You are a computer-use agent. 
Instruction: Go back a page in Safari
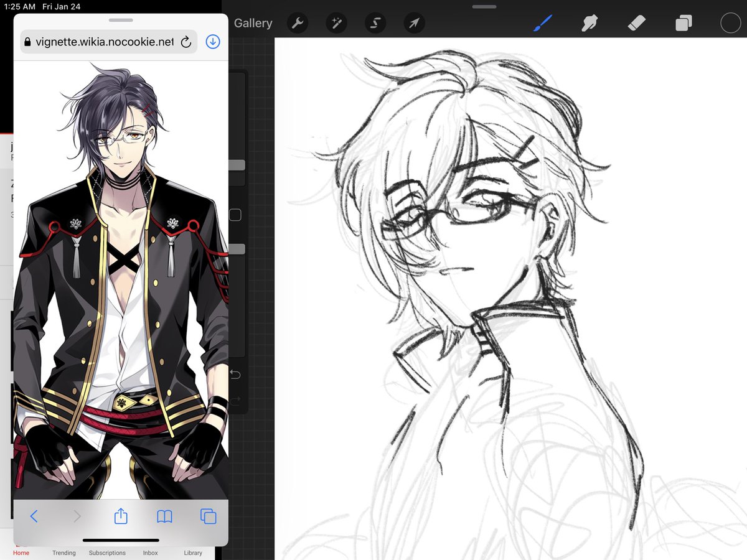(34, 516)
